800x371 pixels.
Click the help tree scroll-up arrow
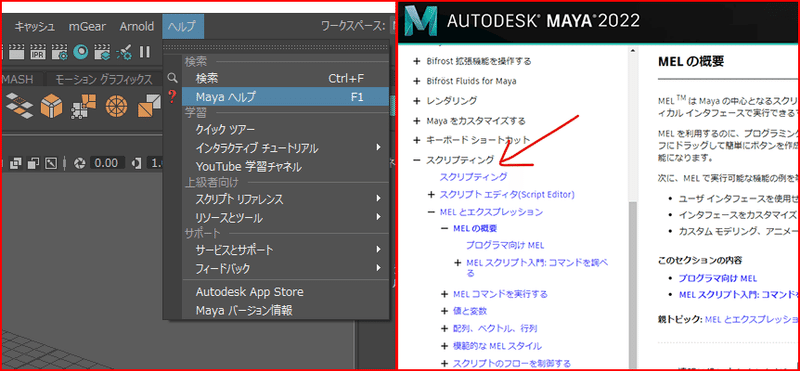(633, 51)
